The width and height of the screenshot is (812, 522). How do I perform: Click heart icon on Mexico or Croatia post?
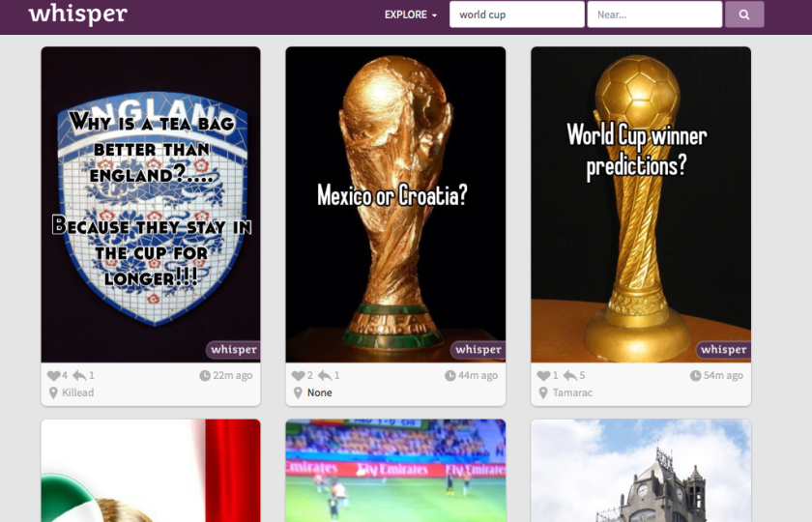(x=299, y=375)
